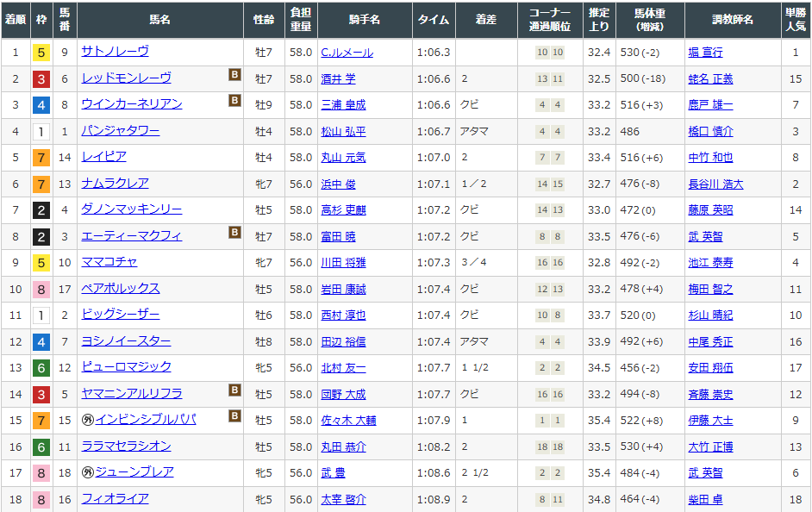This screenshot has width=812, height=512.
Task: Select the horse ナムラクレア link
Action: [x=115, y=184]
